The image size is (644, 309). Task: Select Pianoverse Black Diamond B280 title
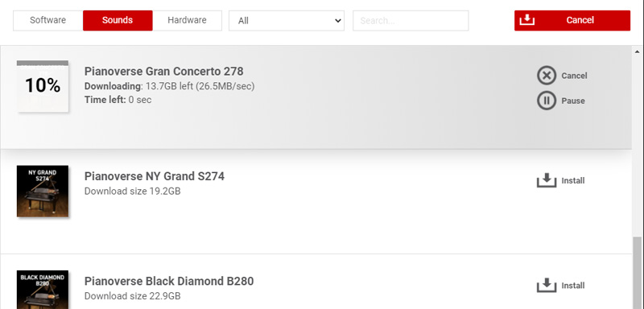click(169, 282)
